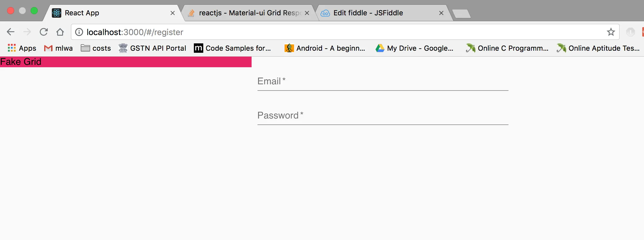Open the GSTN API Portal bookmark
644x240 pixels.
[x=152, y=48]
